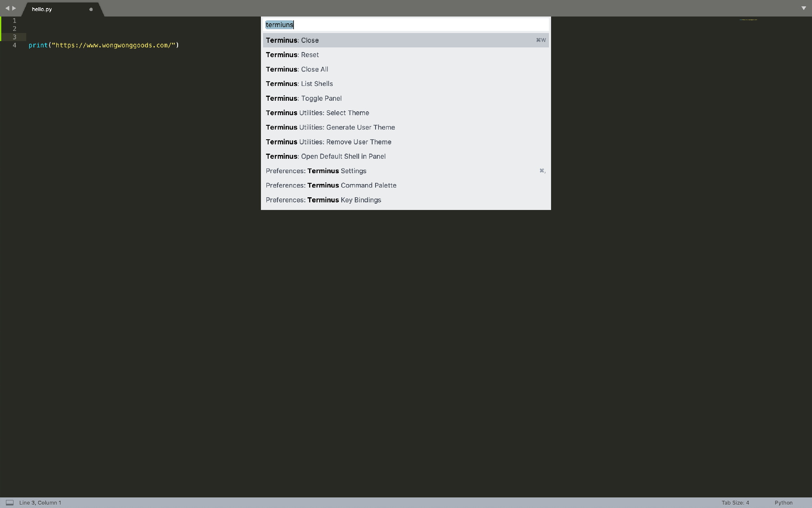Open Tab Size: 4 indentation menu
The width and height of the screenshot is (812, 508).
coord(735,502)
